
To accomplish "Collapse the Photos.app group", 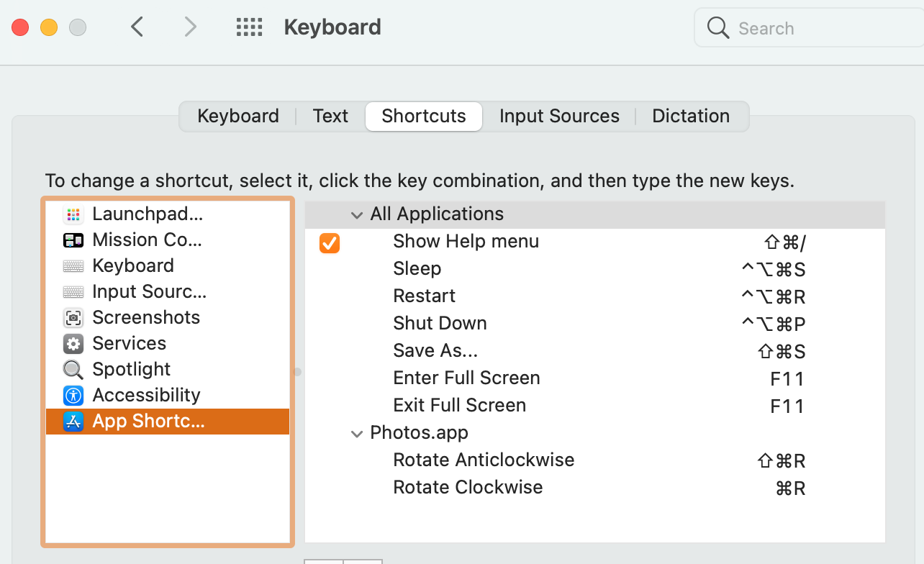I will pos(356,434).
